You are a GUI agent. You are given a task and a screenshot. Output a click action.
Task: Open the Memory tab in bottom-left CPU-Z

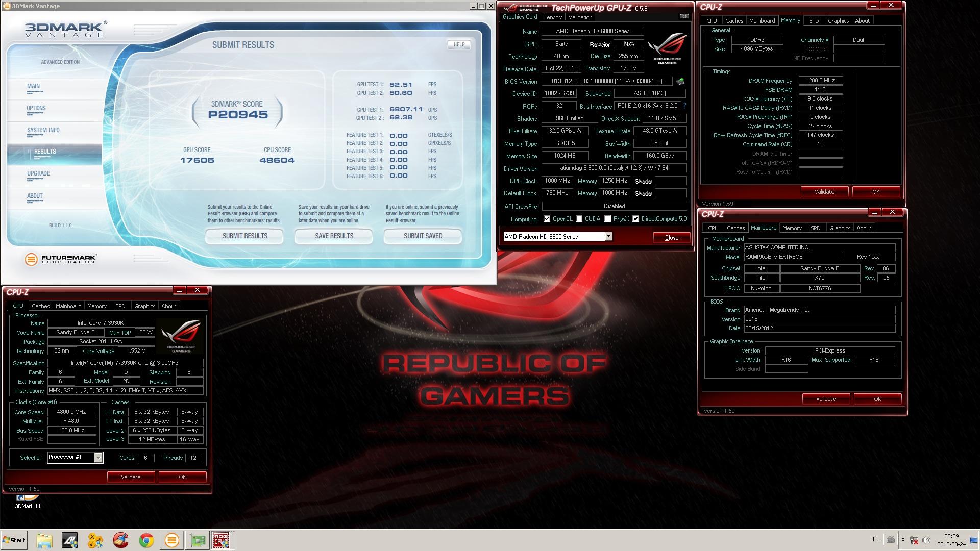97,306
